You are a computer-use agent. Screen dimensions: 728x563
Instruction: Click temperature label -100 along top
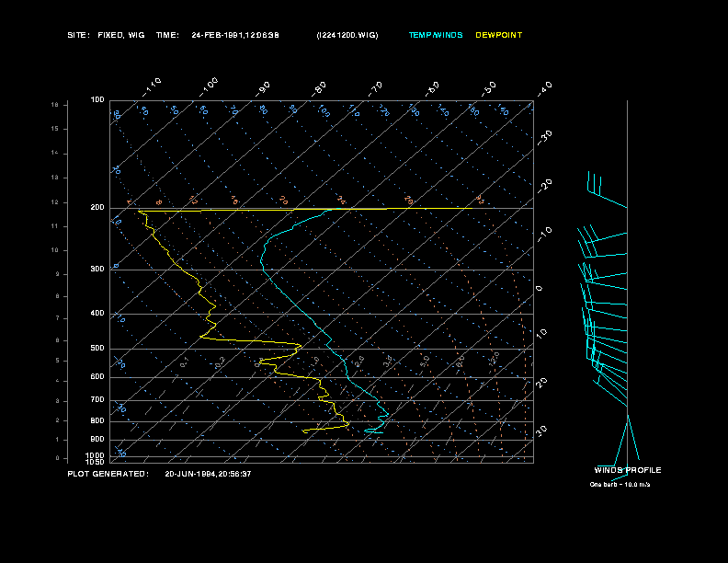click(209, 87)
